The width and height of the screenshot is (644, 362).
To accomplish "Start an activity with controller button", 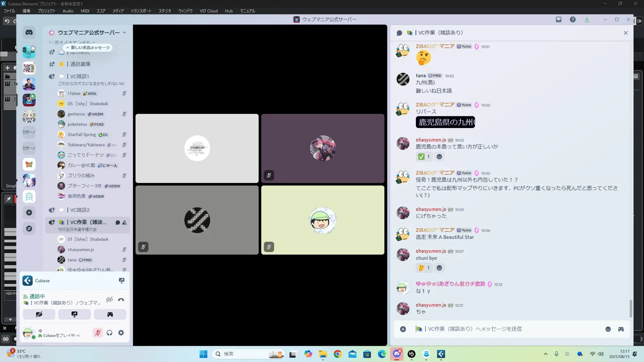I will (110, 314).
